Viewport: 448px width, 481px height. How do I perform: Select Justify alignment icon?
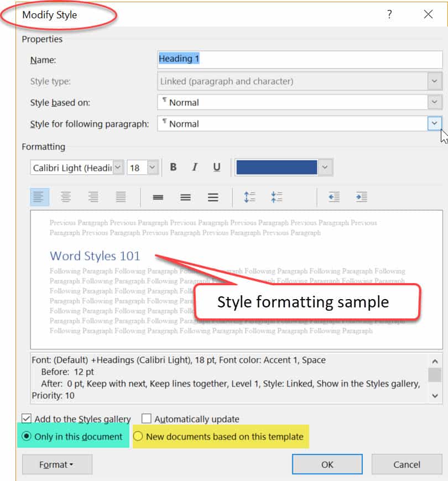tap(121, 197)
